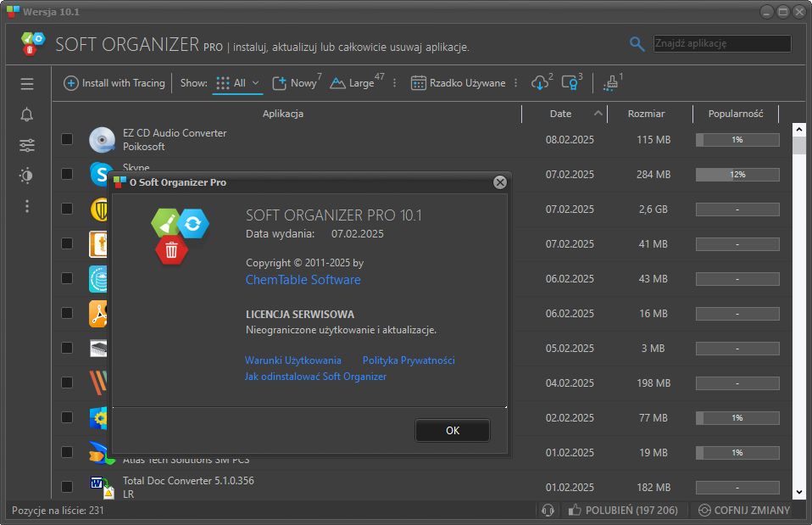Click the EZ CD Audio Converter disc icon
Screen dimensions: 812x525
coord(102,140)
